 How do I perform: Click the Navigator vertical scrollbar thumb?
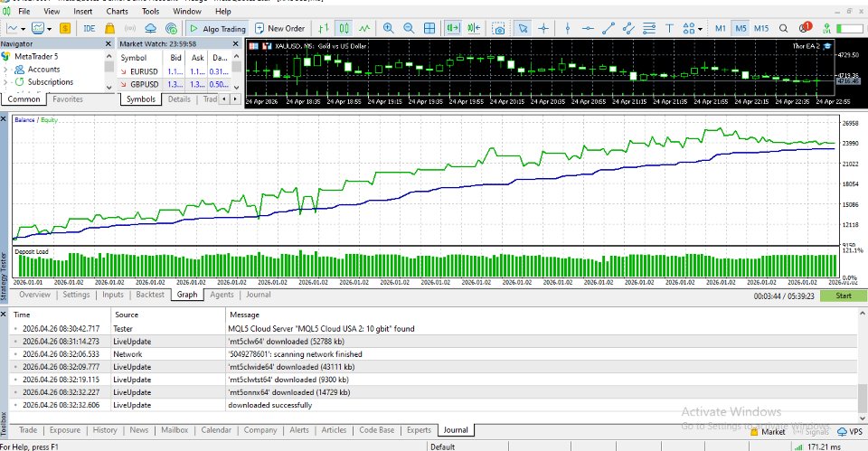pyautogui.click(x=109, y=66)
